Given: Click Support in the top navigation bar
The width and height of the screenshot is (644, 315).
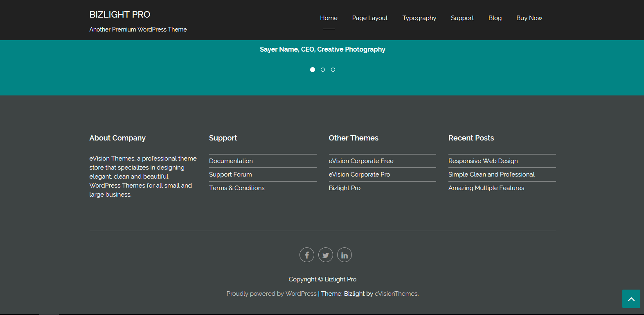Looking at the screenshot, I should click(462, 18).
